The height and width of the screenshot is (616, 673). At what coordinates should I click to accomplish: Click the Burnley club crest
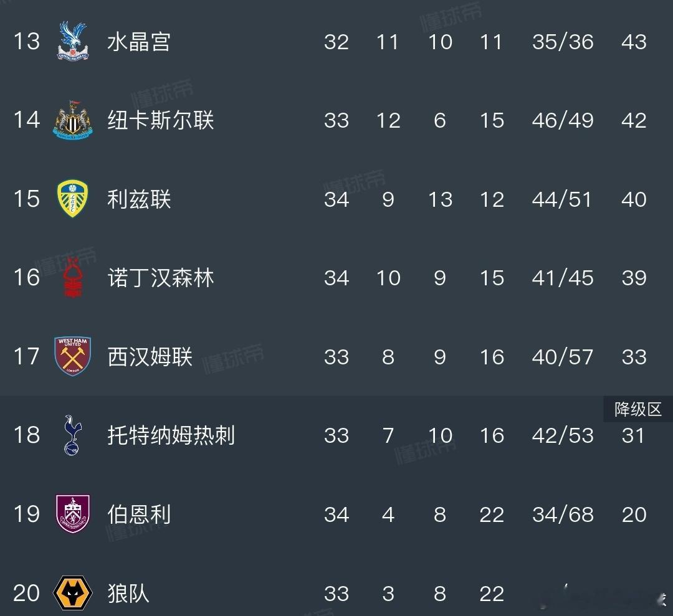[71, 514]
